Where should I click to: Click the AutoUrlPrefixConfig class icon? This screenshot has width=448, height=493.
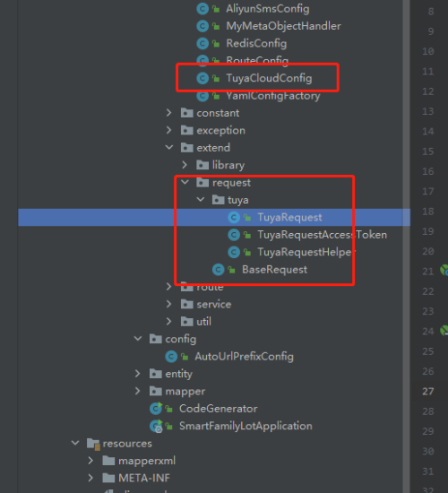tap(171, 357)
